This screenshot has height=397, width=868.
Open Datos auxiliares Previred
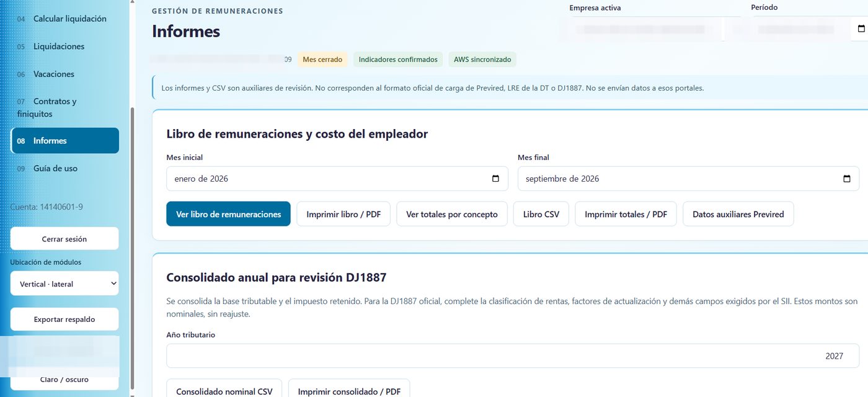point(738,214)
